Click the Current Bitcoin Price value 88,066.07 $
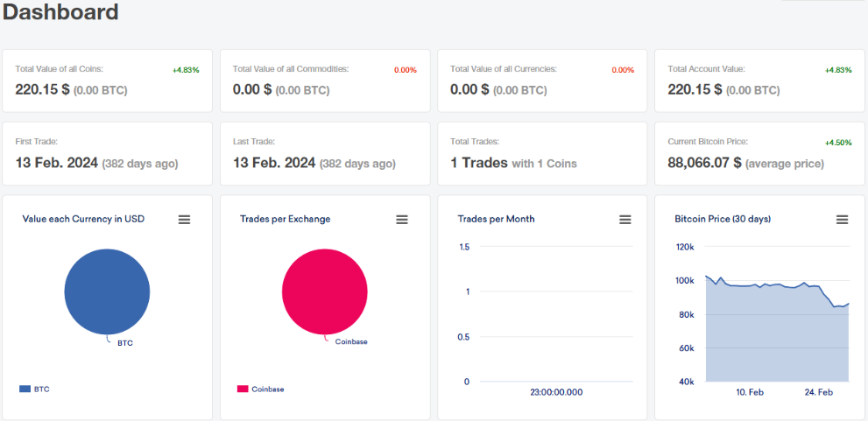The width and height of the screenshot is (868, 421). pos(705,163)
